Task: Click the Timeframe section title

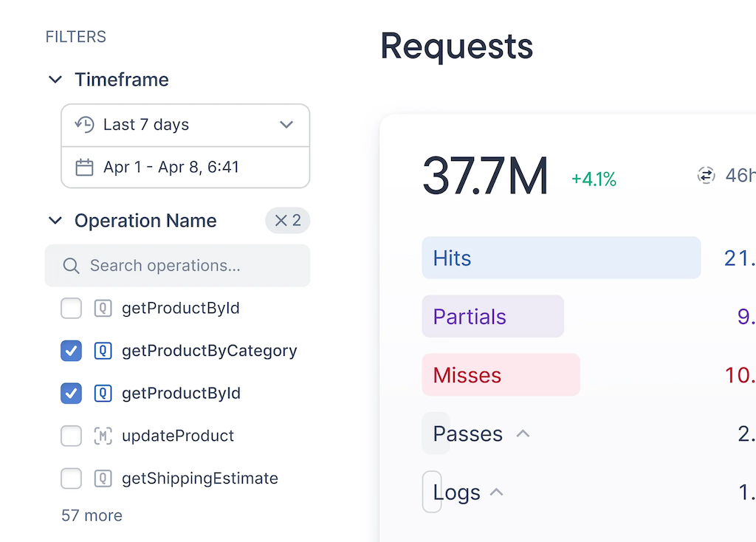Action: point(122,80)
